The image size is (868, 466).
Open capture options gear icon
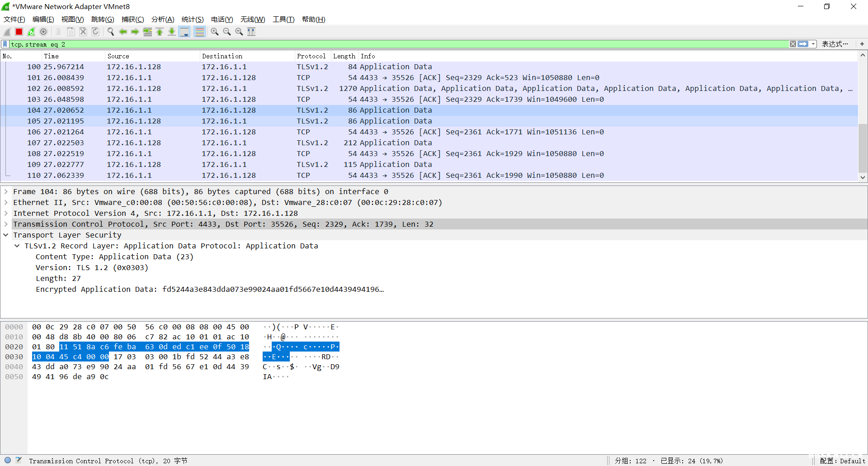point(43,32)
